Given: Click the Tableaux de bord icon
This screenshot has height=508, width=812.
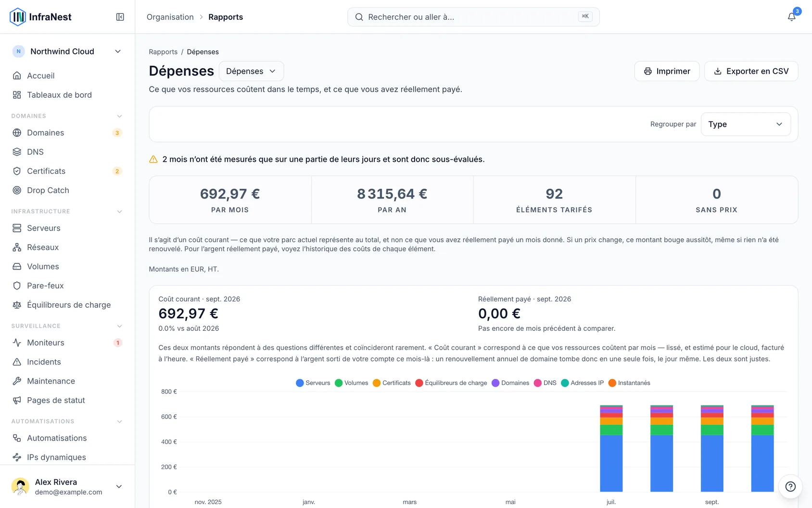Looking at the screenshot, I should coord(17,95).
